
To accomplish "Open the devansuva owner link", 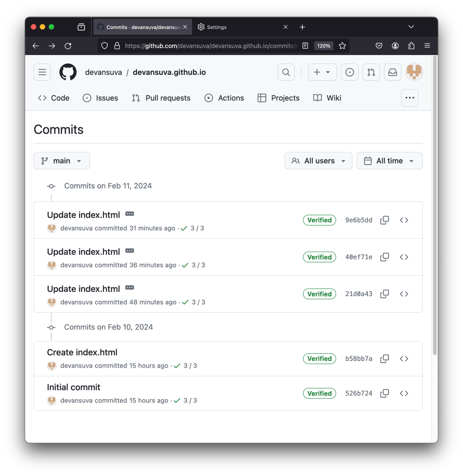I will [x=103, y=72].
